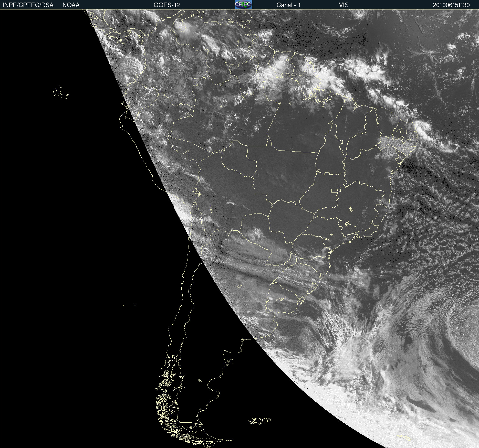Select the VIS label in the header
Screen dimensions: 479x448
[344, 5]
